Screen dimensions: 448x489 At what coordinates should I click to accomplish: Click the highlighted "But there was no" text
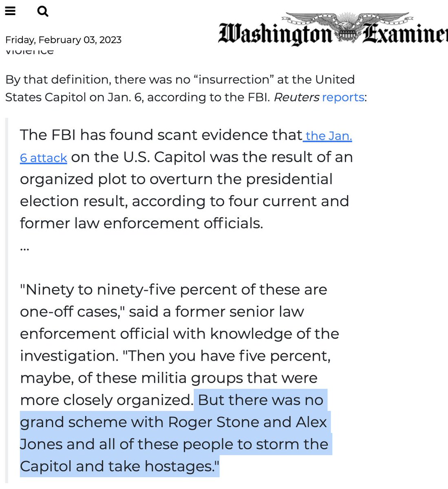click(261, 400)
